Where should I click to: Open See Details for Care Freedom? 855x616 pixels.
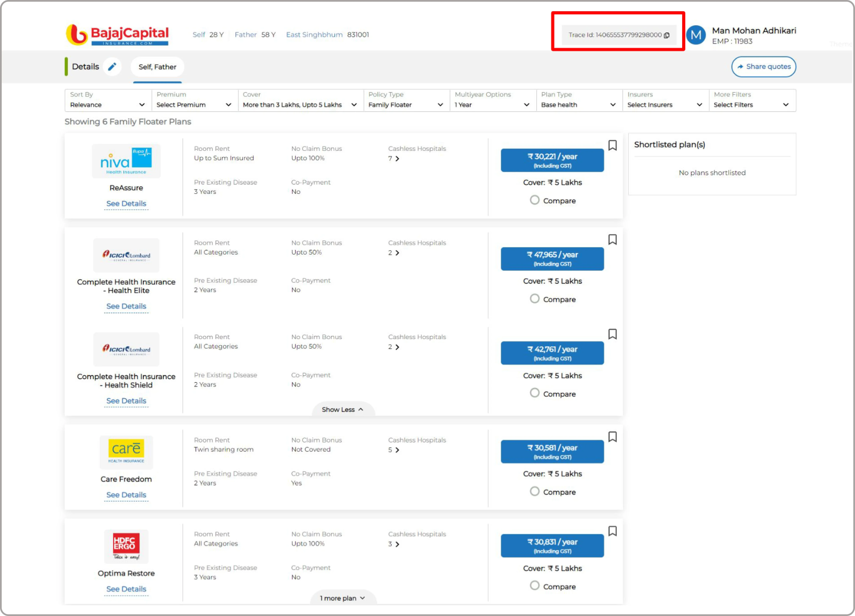[x=126, y=495]
